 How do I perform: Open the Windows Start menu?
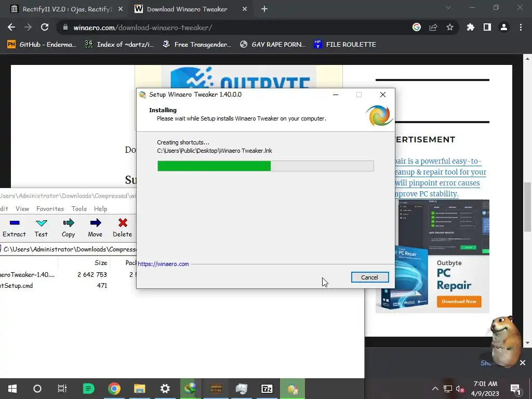click(x=12, y=389)
